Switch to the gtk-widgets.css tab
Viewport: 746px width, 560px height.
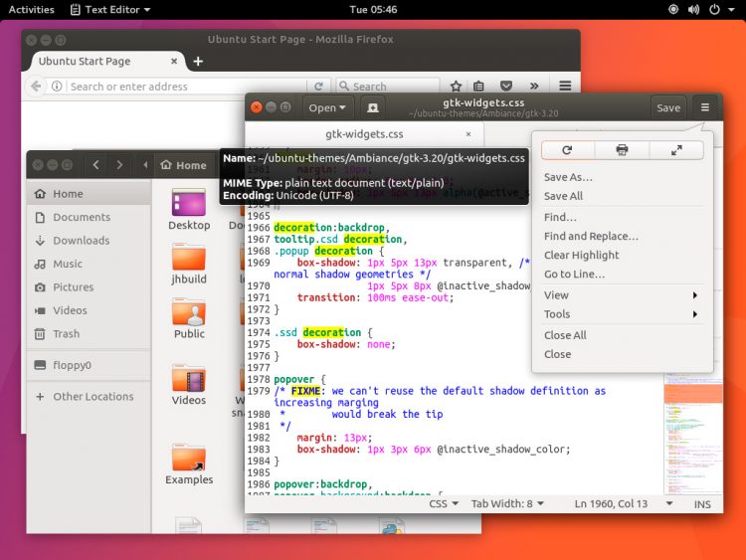pyautogui.click(x=364, y=133)
